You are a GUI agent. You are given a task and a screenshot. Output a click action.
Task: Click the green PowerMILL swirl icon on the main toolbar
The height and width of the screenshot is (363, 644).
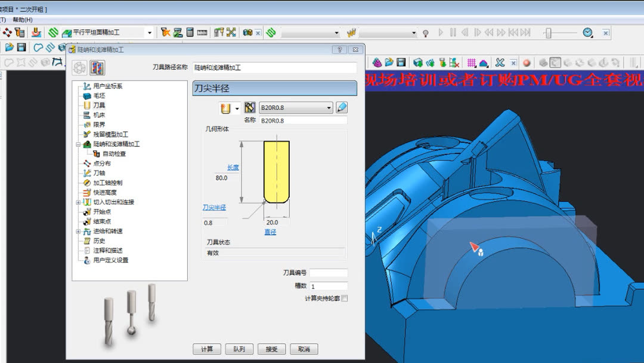pos(54,33)
